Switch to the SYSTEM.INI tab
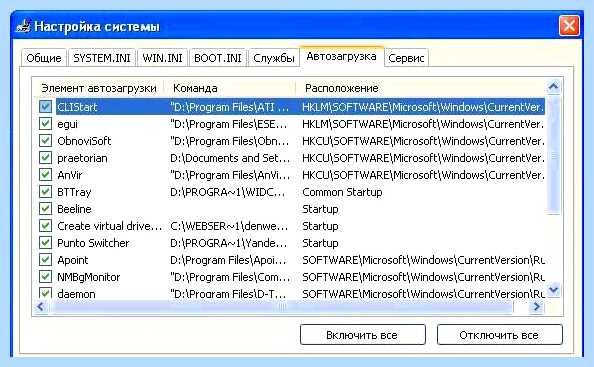Screen dimensions: 594x367 coord(102,58)
